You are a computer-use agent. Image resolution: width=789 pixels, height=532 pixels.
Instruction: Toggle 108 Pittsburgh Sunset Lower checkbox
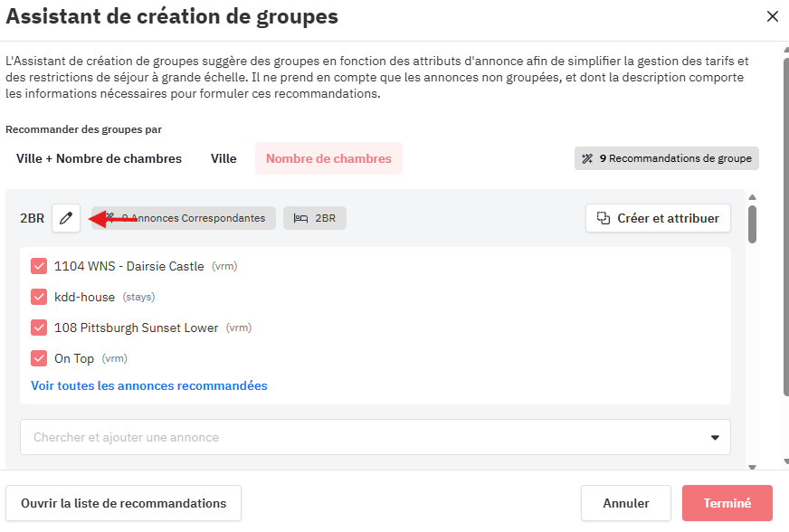(x=39, y=328)
